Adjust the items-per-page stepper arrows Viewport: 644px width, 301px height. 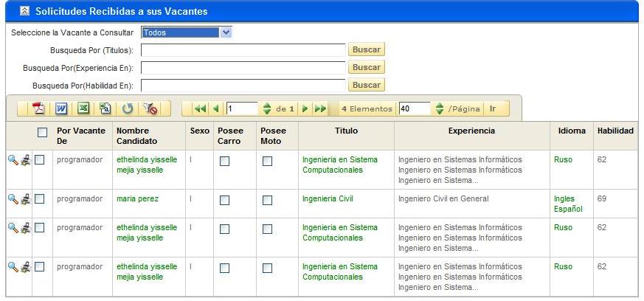coord(439,108)
